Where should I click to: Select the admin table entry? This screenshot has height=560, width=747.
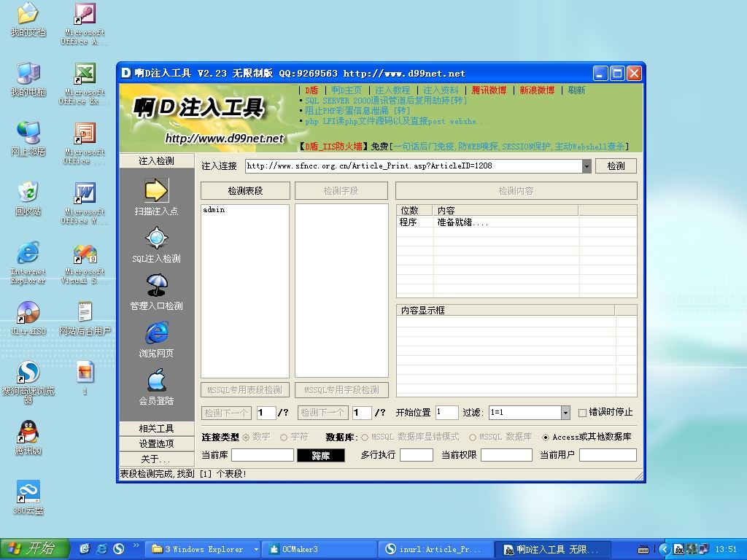click(214, 209)
